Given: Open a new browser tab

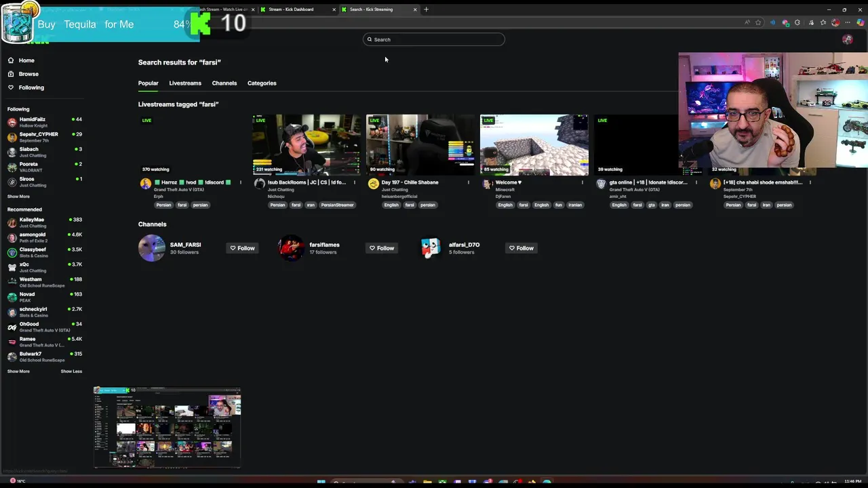Looking at the screenshot, I should coord(426,9).
